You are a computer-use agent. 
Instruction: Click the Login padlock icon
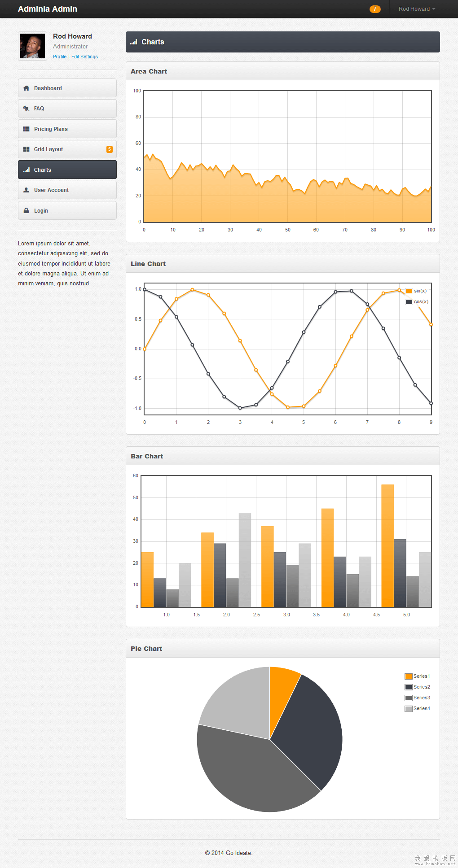tap(26, 211)
